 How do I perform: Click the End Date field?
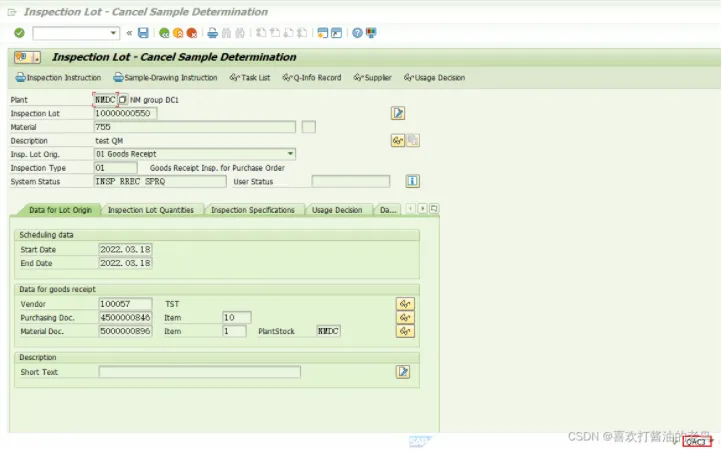pos(125,263)
